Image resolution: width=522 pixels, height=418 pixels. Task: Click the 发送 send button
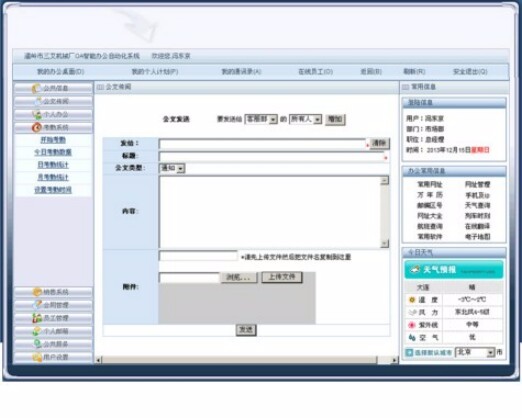246,330
